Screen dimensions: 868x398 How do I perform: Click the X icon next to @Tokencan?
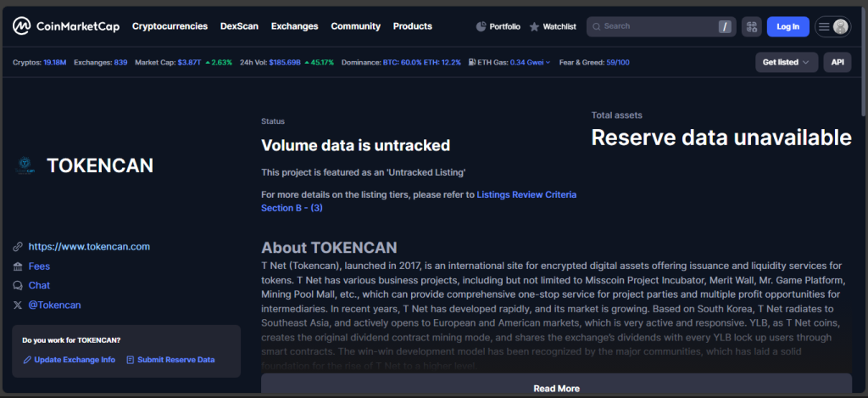click(18, 305)
